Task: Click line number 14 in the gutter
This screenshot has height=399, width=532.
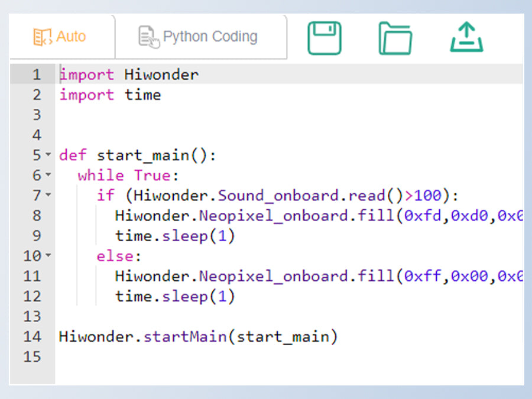Action: (x=33, y=336)
